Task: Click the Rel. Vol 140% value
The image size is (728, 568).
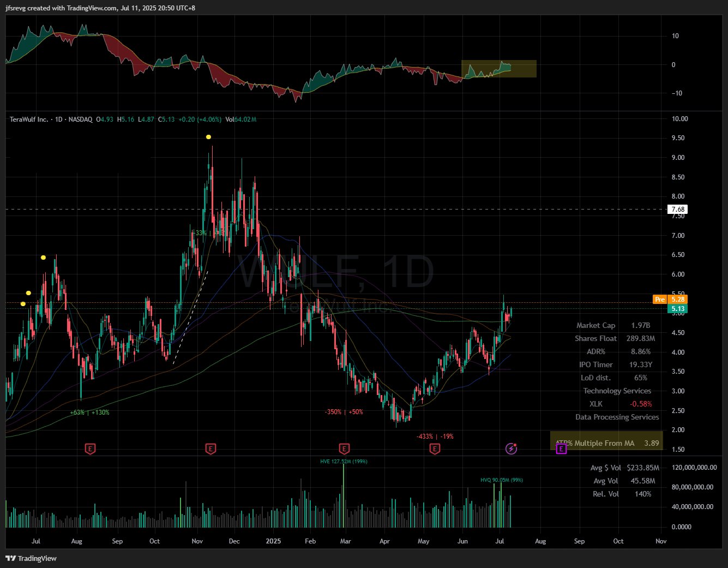Action: tap(643, 494)
